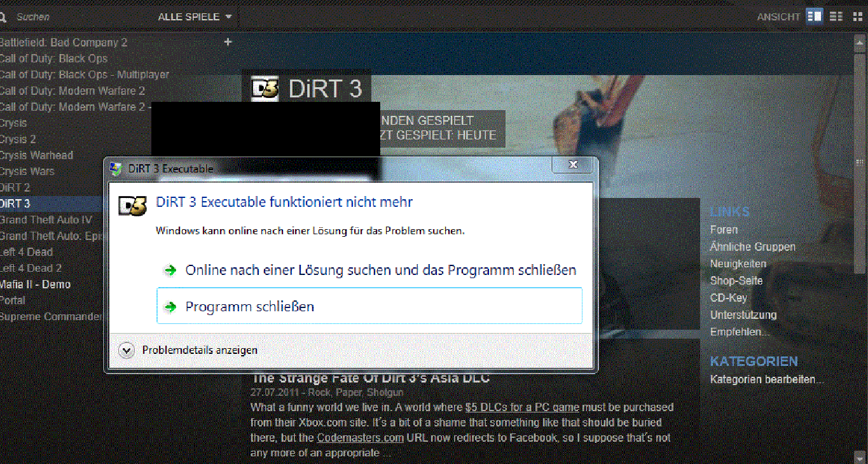This screenshot has height=464, width=868.
Task: Select Crysis 2 in the library list
Action: 18,139
